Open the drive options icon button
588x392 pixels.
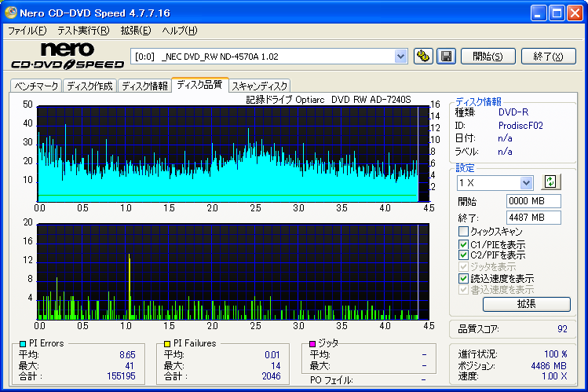423,57
